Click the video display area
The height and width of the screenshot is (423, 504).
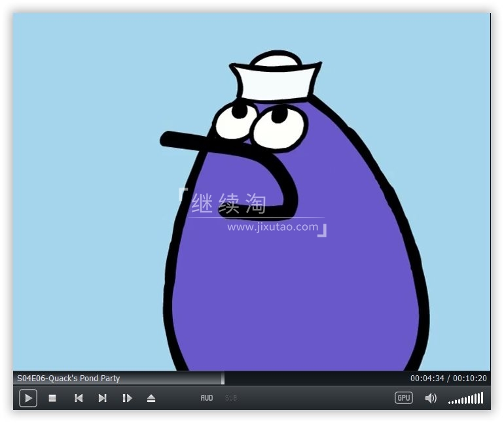pos(252,192)
